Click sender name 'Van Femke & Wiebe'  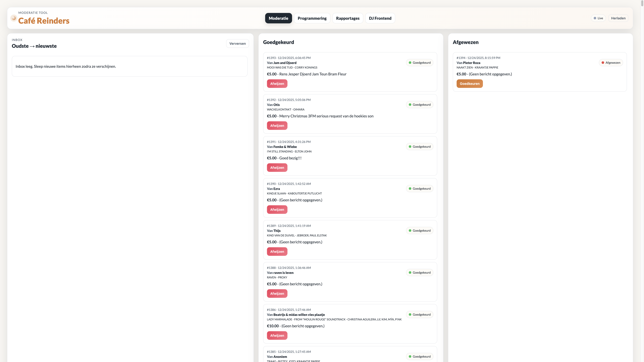(x=282, y=147)
